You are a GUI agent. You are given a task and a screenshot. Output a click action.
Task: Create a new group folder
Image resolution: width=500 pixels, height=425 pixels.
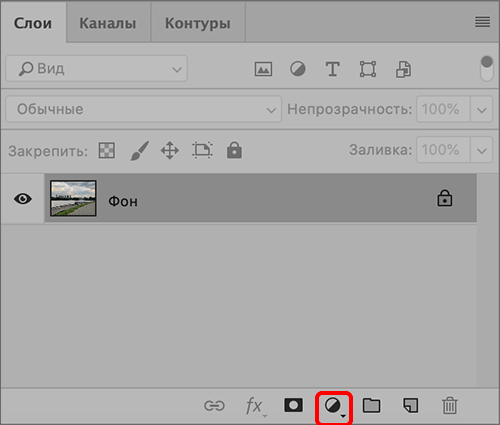coord(371,405)
